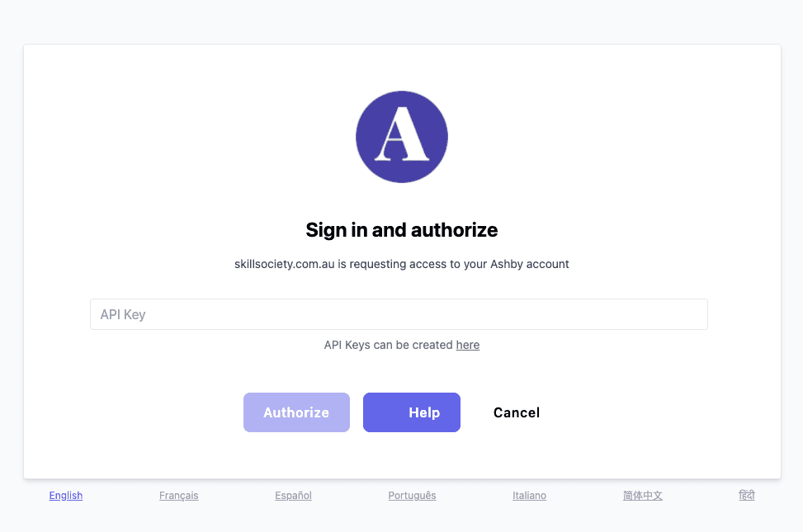Open the Help button
The image size is (803, 532).
(412, 412)
